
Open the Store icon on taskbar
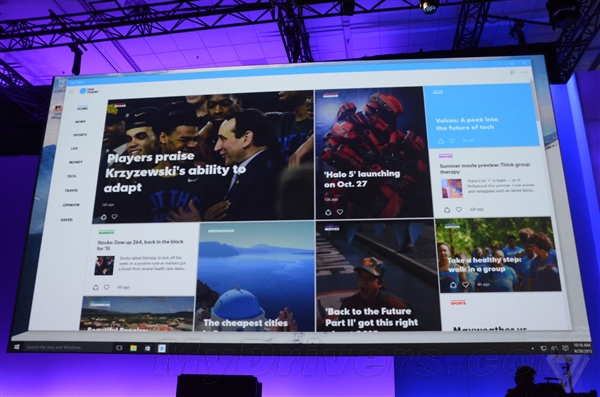tap(148, 348)
